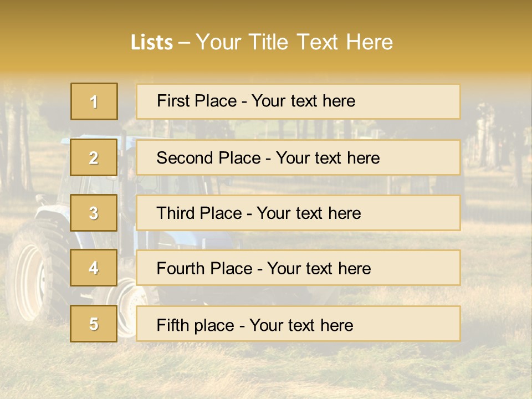Screen dimensions: 532x399
Task: Select the number 4 box
Action: click(94, 268)
